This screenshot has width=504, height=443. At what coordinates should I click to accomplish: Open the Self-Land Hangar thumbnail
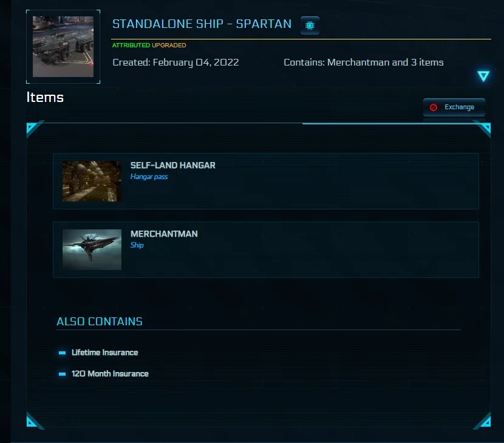(92, 181)
